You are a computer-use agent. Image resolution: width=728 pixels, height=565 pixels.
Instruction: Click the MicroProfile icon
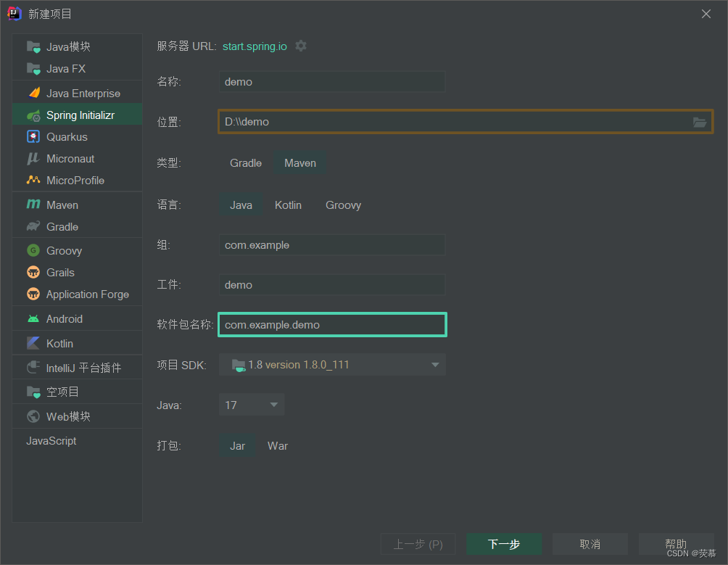tap(33, 180)
